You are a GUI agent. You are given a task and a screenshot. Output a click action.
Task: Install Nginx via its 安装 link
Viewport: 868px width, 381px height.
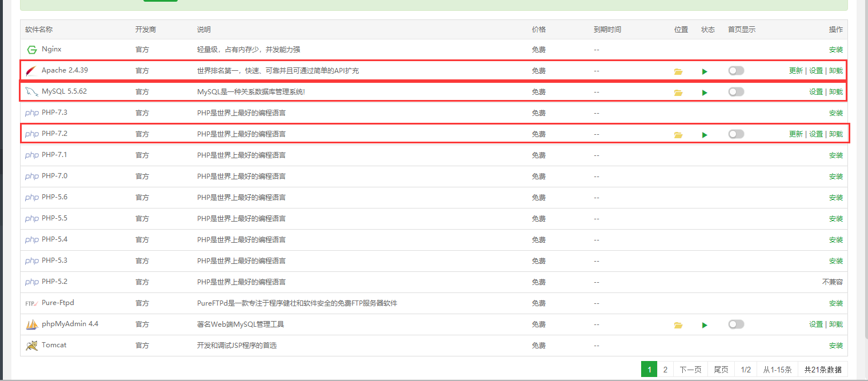pyautogui.click(x=836, y=50)
